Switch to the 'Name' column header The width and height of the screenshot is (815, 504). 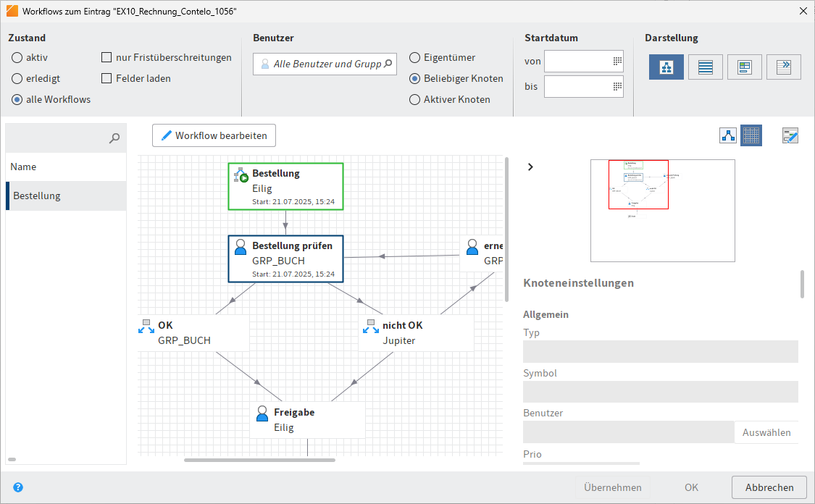tap(23, 167)
